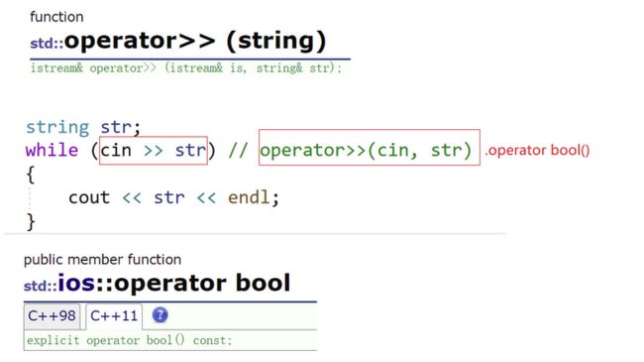This screenshot has width=644, height=362.
Task: Click the blue question mark help icon
Action: coord(161,315)
